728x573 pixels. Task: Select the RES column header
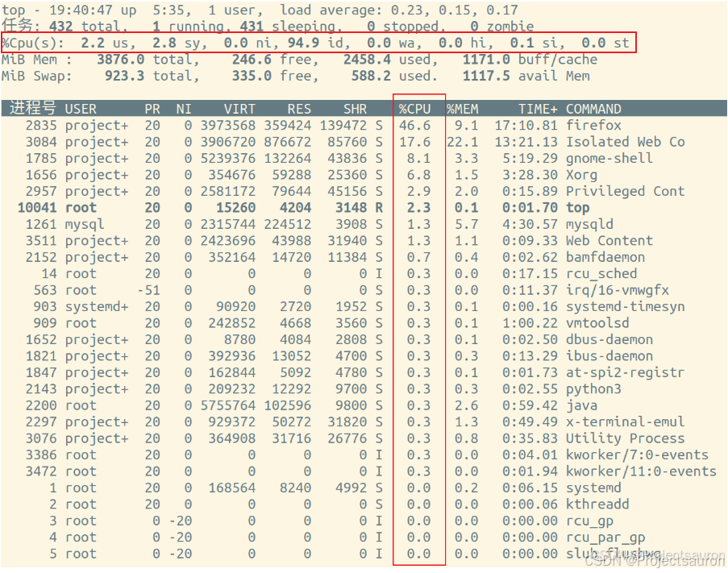tap(299, 109)
